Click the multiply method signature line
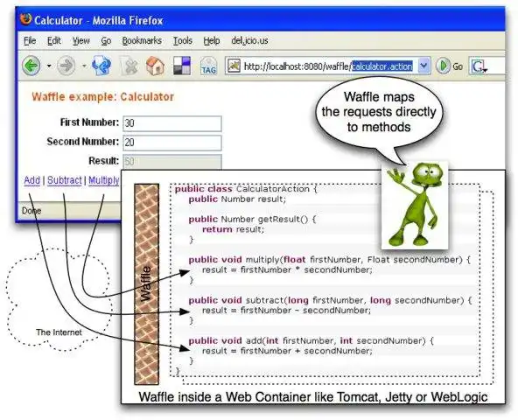Screen dimensions: 518x420 (329, 260)
